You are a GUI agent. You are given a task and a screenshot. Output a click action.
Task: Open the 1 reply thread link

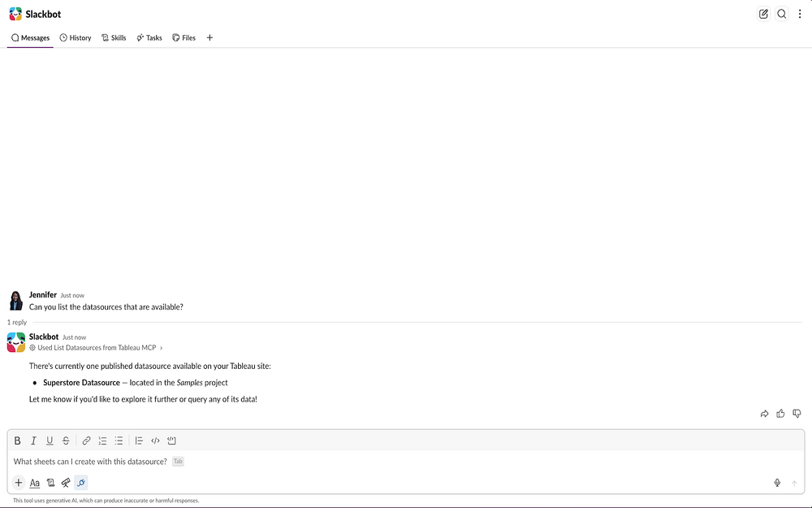17,323
